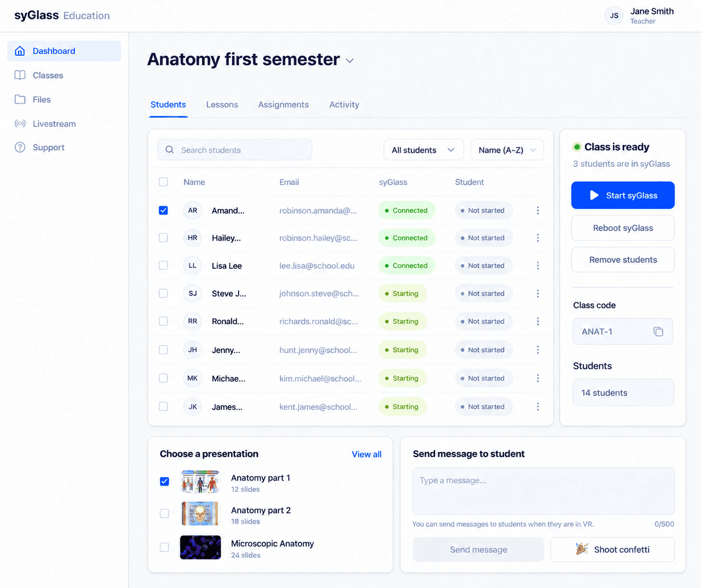701x588 pixels.
Task: Open more options for Steve's row
Action: tap(538, 294)
